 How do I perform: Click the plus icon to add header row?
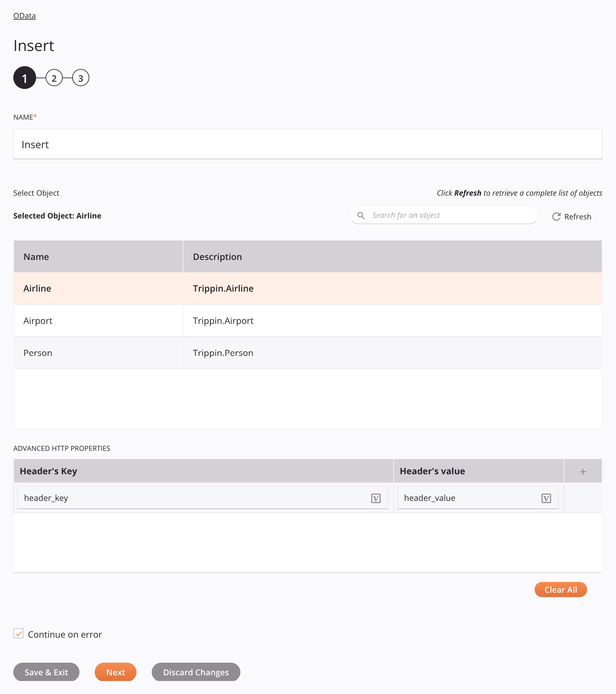583,471
